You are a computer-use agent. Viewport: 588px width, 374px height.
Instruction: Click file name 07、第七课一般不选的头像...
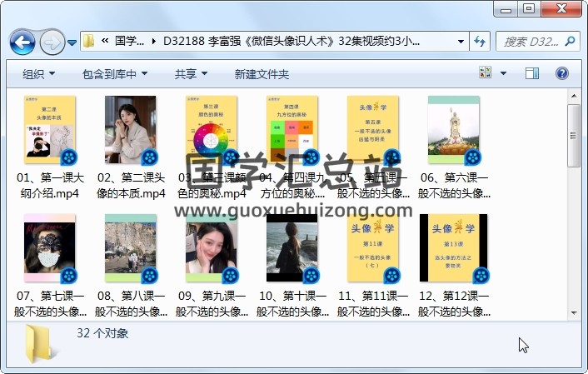pyautogui.click(x=50, y=303)
